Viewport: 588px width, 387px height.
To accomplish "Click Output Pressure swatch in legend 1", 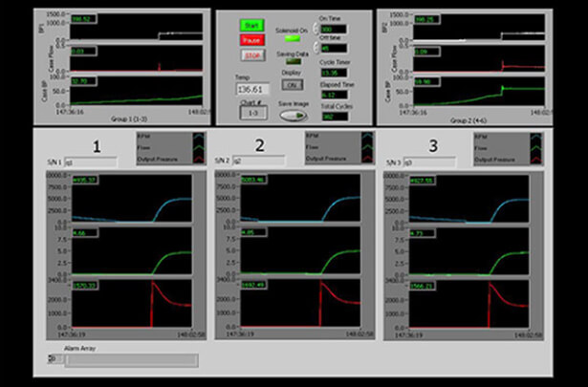I will click(199, 159).
